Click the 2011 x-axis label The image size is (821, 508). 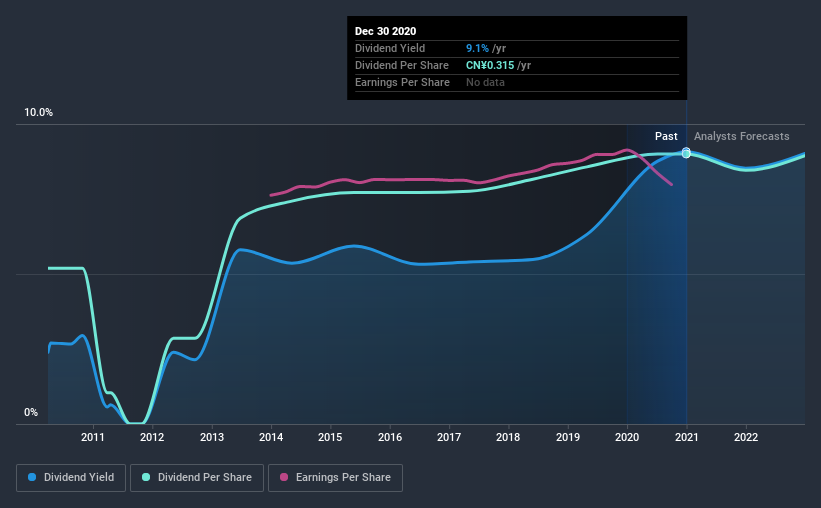93,437
